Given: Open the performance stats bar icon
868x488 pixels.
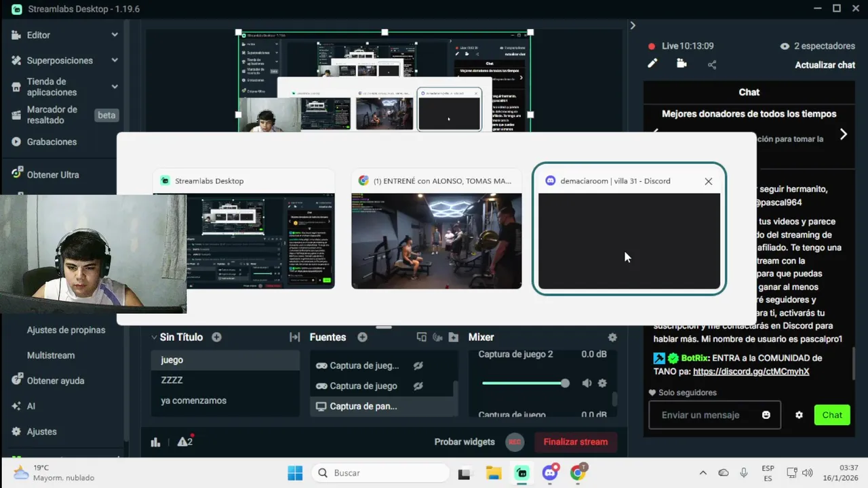Looking at the screenshot, I should (155, 442).
